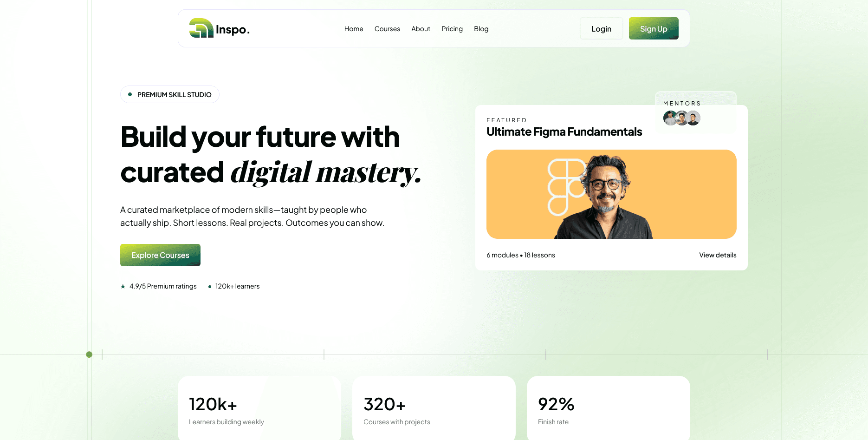Viewport: 868px width, 440px height.
Task: Click the green dot beside 120k+ learners
Action: click(x=210, y=287)
